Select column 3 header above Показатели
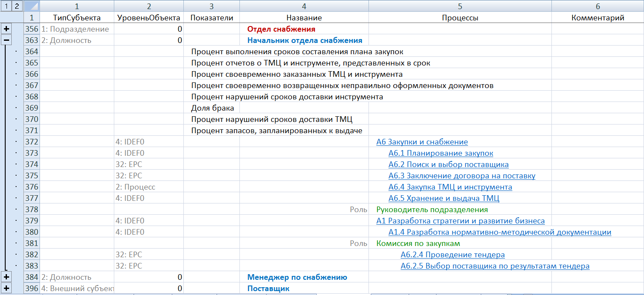Screen dimensions: 644x295 tap(211, 6)
